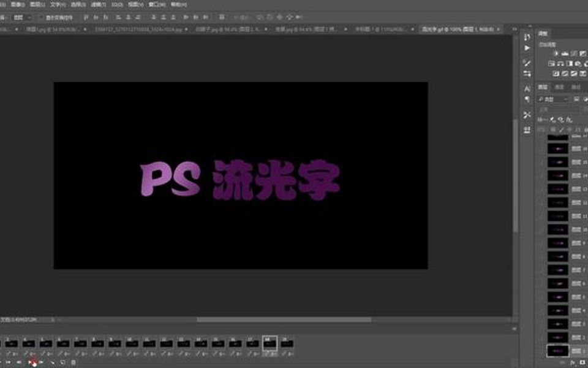The image size is (588, 368).
Task: Click the Hue/Saturation adjustment icon
Action: point(560,64)
